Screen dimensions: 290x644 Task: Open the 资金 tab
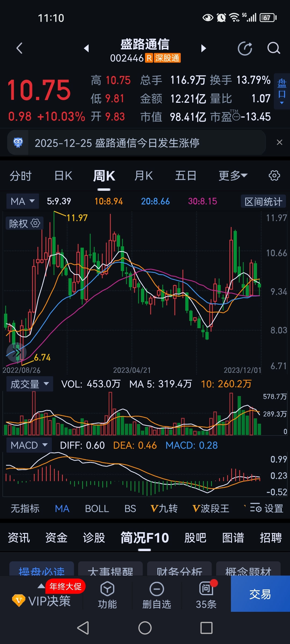(x=56, y=538)
